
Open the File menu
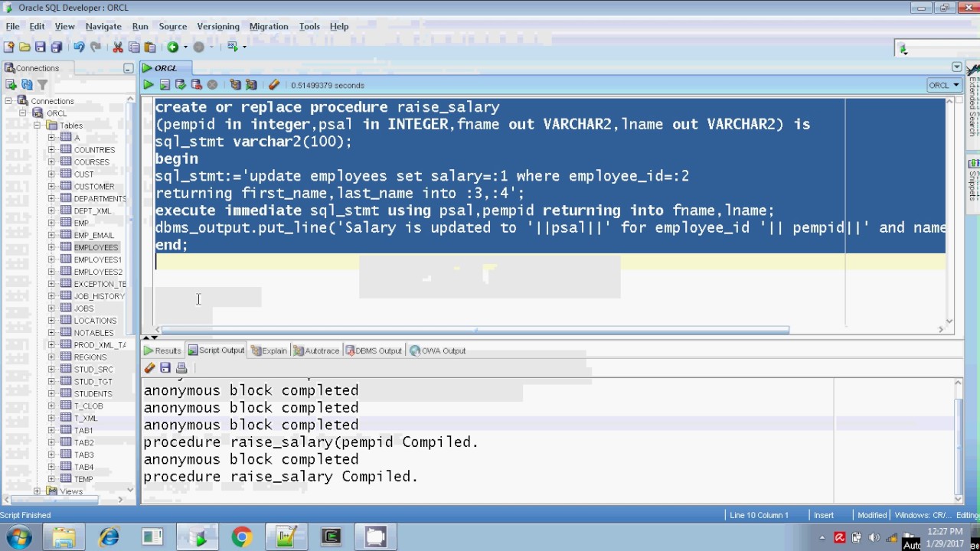point(12,26)
